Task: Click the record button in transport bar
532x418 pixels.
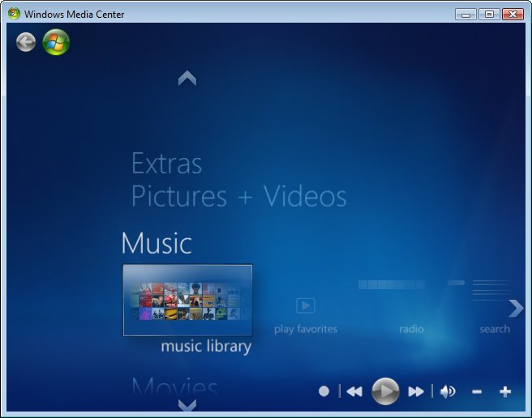Action: [x=324, y=391]
